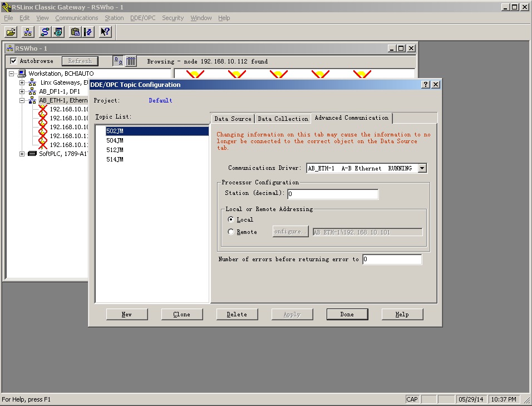Expand the SoftPLC, 1789-A17 tree node

(22, 154)
